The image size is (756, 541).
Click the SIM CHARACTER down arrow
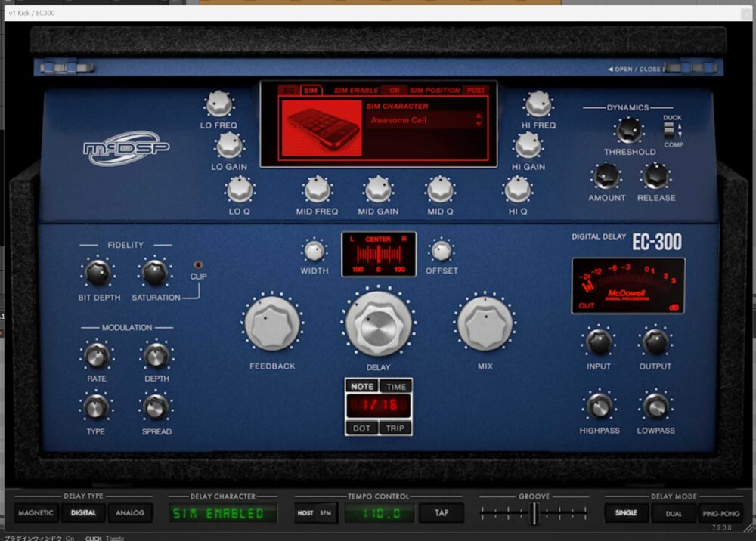[x=479, y=124]
